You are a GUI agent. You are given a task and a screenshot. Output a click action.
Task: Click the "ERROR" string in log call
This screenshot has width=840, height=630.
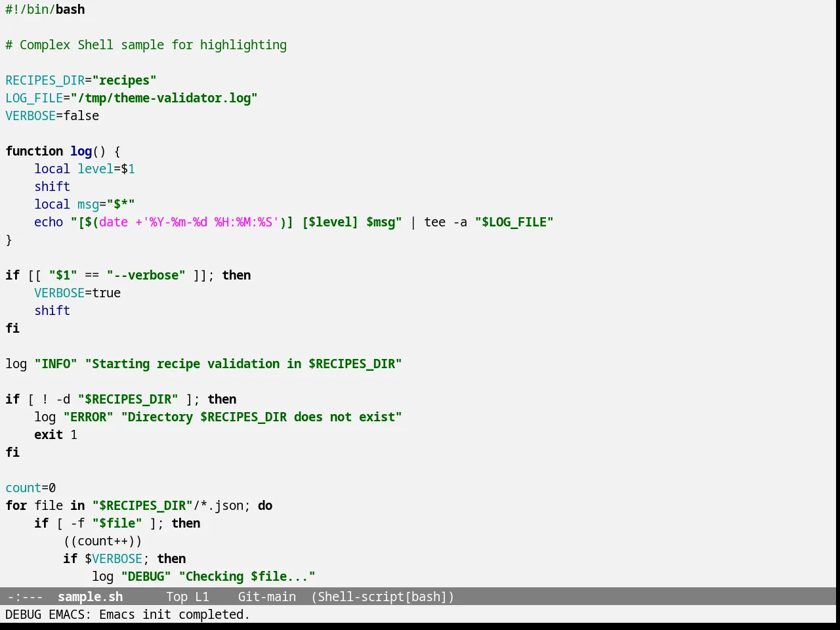tap(89, 417)
